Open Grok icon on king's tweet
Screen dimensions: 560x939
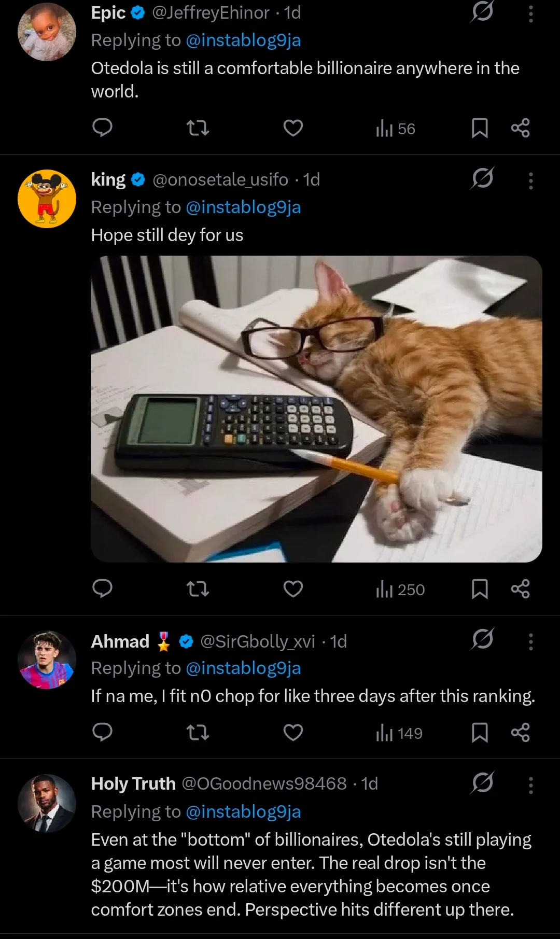click(482, 178)
